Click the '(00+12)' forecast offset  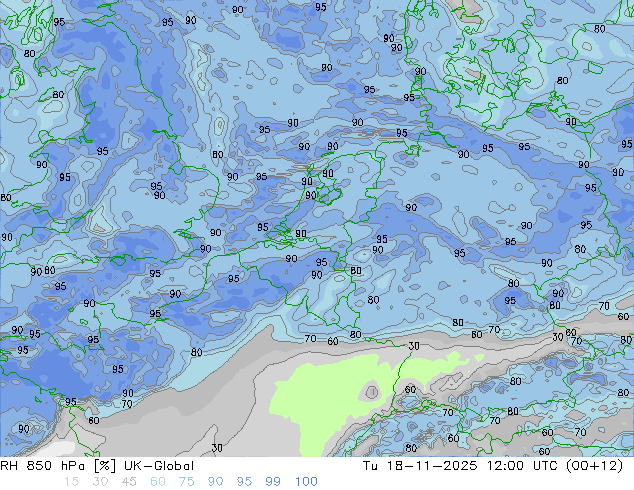pyautogui.click(x=595, y=466)
